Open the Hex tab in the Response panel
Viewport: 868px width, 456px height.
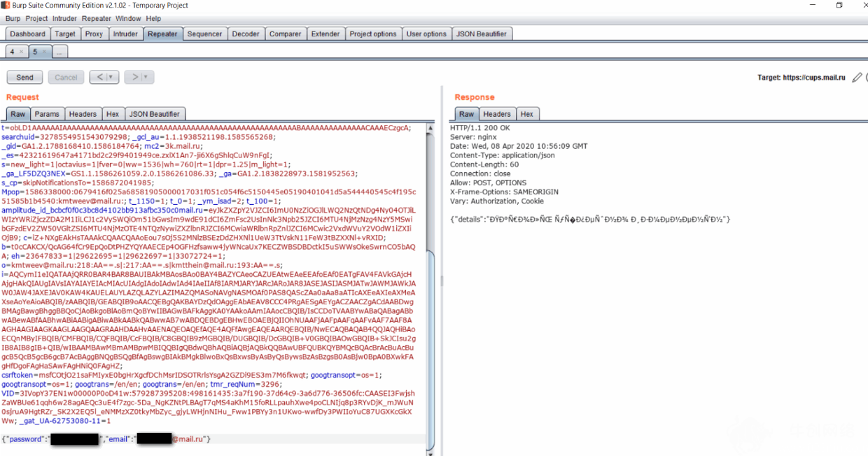pos(527,114)
